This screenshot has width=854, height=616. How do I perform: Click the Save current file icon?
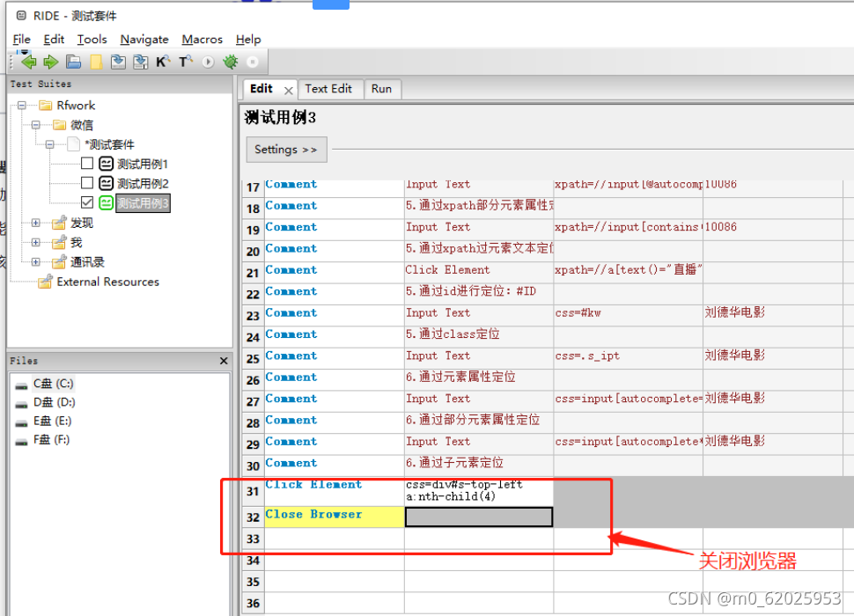click(x=120, y=62)
